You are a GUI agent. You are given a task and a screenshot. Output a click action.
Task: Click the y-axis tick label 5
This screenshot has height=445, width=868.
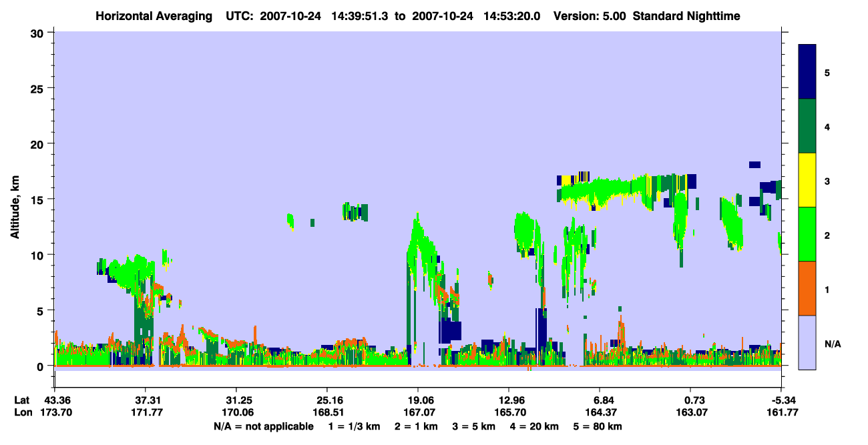pyautogui.click(x=41, y=310)
